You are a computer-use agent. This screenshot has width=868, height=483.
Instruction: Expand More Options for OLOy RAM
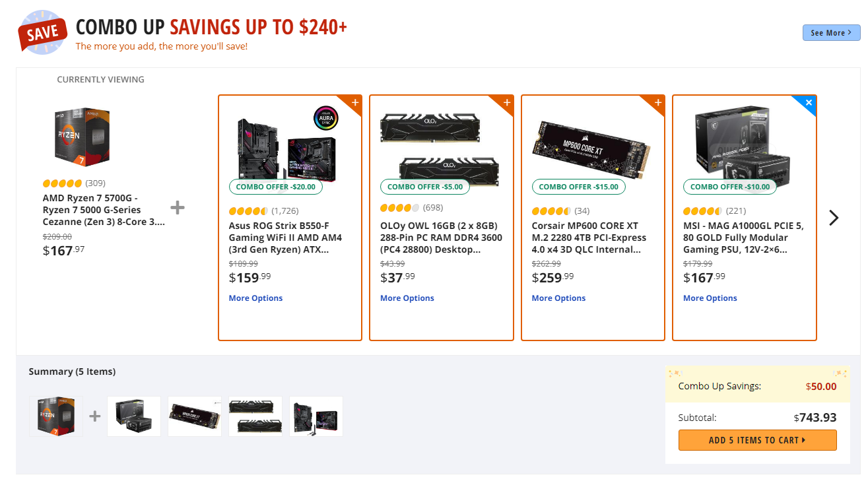407,298
